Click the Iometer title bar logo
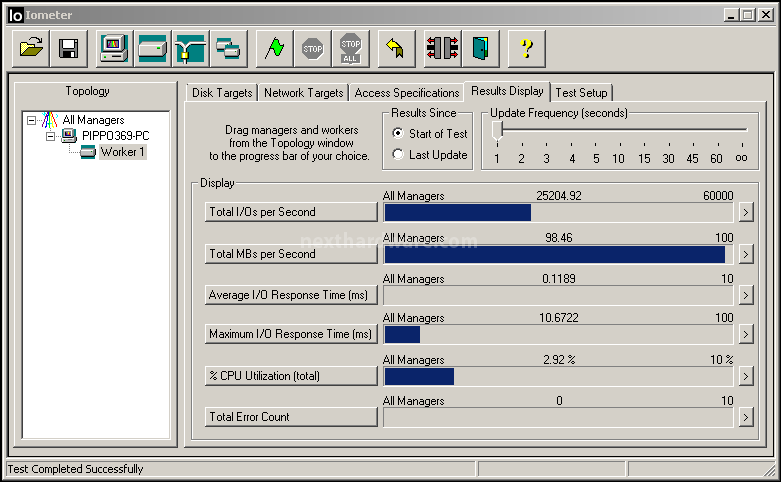Screen dimensions: 781x482 pos(15,15)
